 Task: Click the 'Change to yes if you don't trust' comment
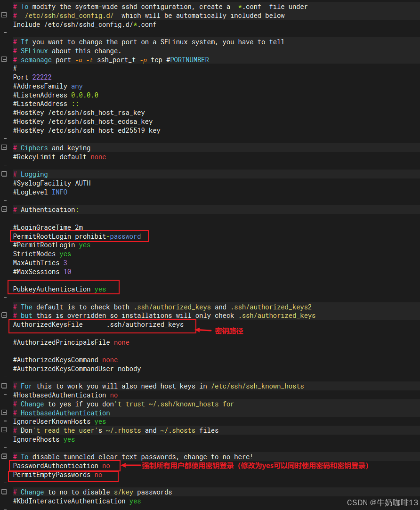pos(124,404)
